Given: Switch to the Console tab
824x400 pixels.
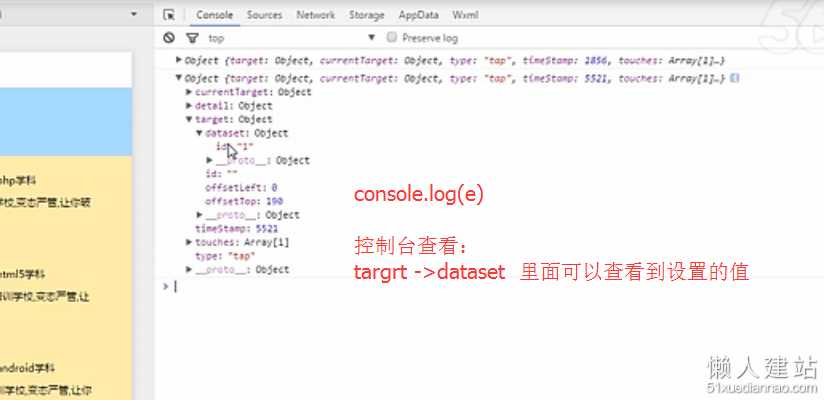Looking at the screenshot, I should (214, 15).
